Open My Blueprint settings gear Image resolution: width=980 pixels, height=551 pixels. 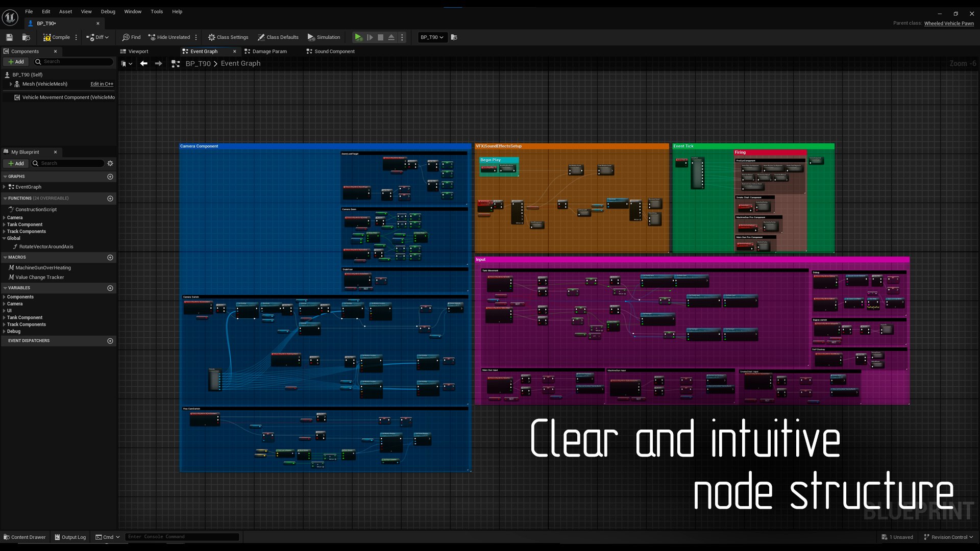click(110, 163)
